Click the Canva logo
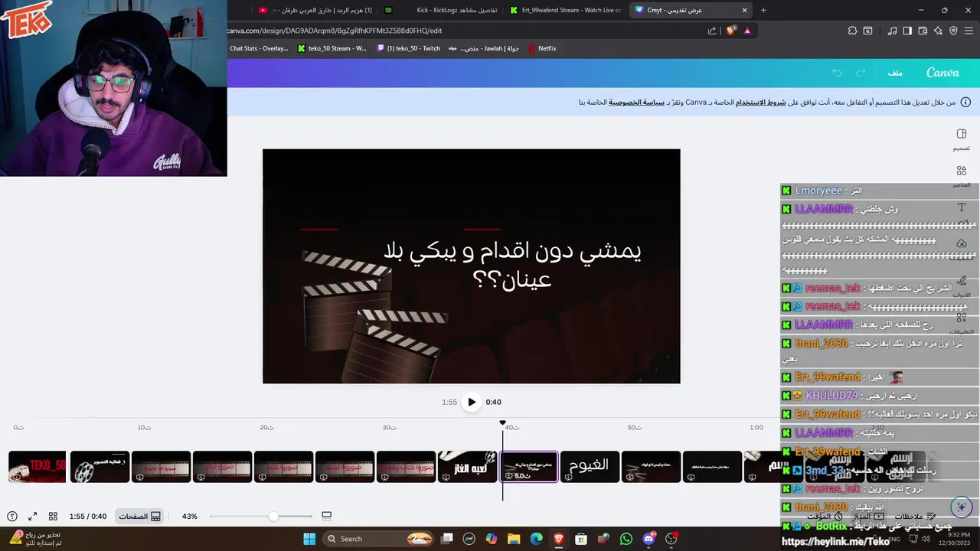This screenshot has height=551, width=980. pos(942,73)
